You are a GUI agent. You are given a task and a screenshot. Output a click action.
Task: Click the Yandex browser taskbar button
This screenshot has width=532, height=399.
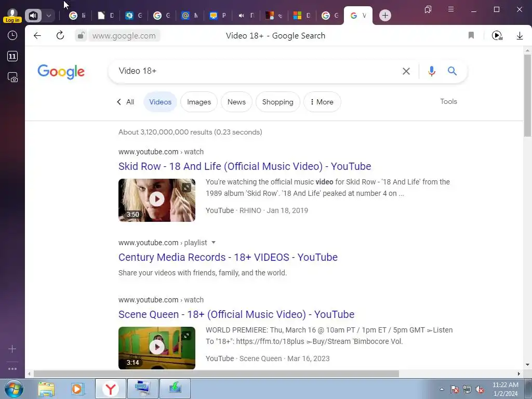pos(110,389)
